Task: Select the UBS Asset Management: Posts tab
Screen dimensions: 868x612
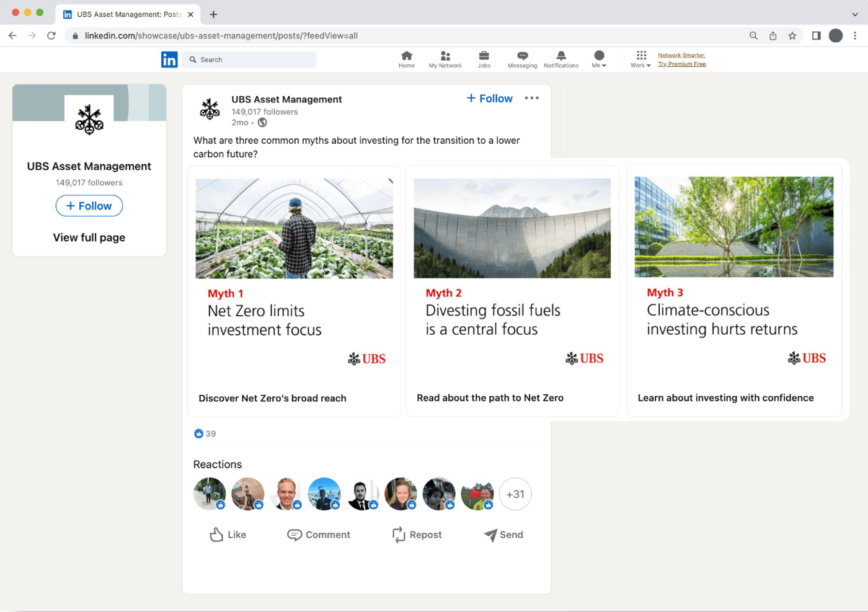Action: (x=128, y=14)
